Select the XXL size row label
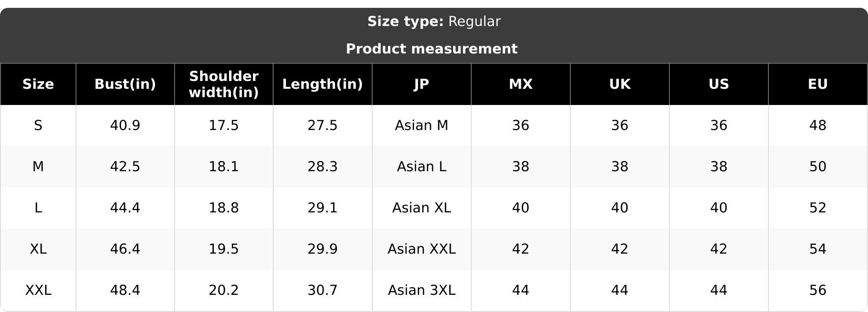Screen dimensions: 868x312 click(x=38, y=290)
